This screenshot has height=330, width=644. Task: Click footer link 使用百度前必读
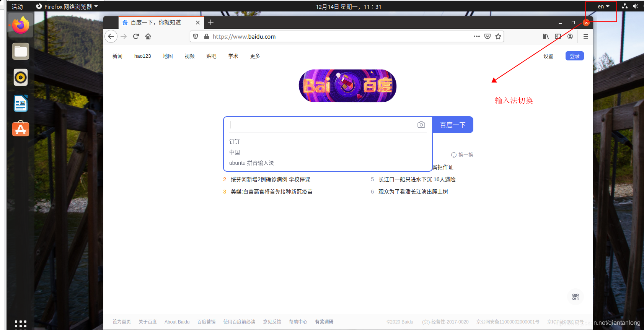pos(239,322)
